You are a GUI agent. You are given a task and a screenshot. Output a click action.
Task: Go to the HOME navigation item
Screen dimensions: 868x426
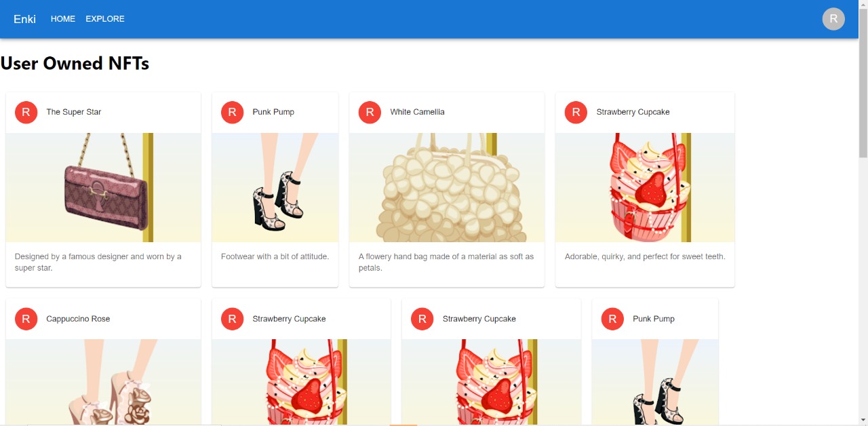click(63, 19)
